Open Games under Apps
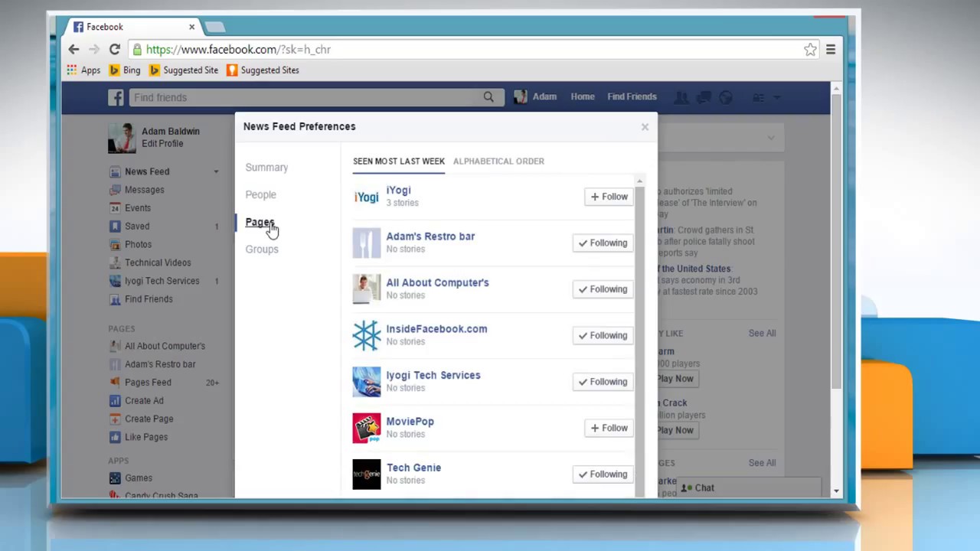The height and width of the screenshot is (551, 980). pos(138,478)
